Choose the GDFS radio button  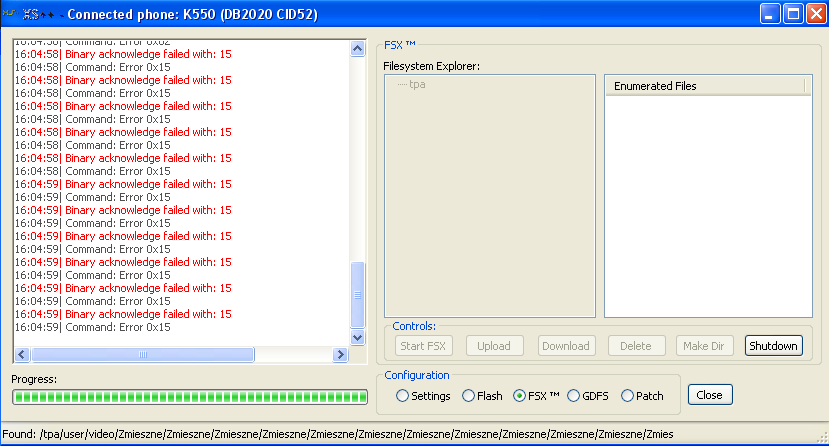click(574, 396)
